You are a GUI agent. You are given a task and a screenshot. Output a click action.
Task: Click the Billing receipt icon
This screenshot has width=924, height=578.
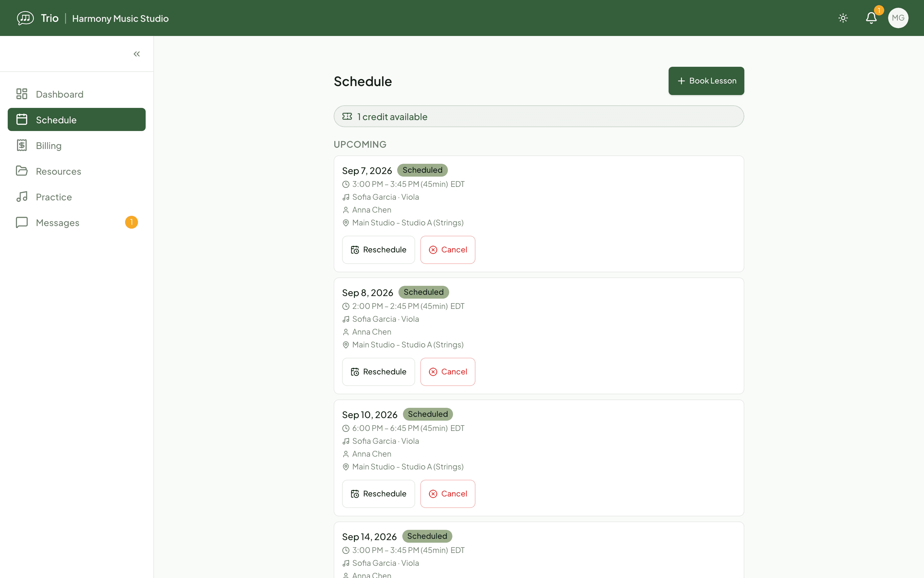22,145
